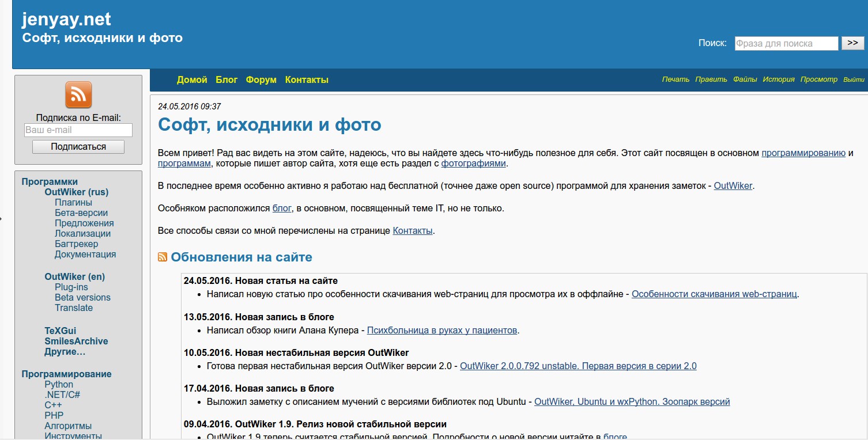This screenshot has width=868, height=440.
Task: Open the OutWiker link in intro paragraph
Action: point(733,186)
